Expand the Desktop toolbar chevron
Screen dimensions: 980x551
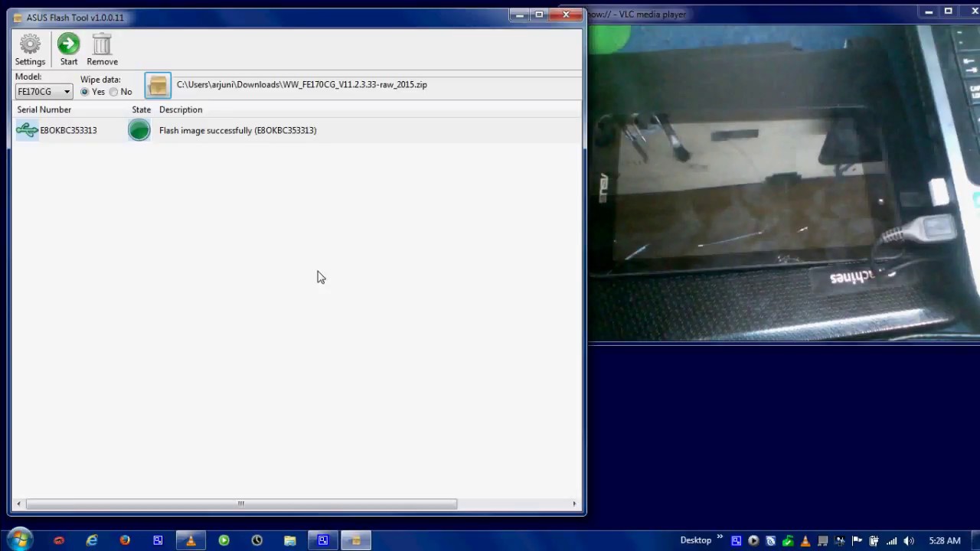[x=720, y=538]
